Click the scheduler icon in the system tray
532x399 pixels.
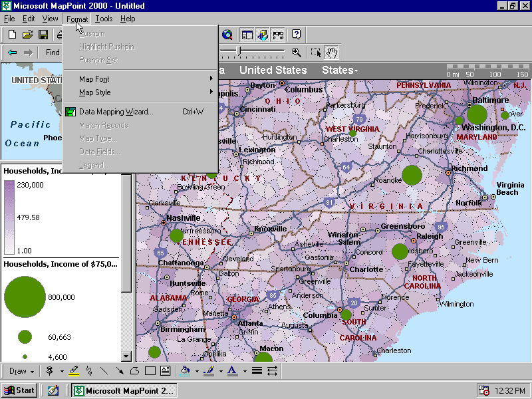pos(483,390)
